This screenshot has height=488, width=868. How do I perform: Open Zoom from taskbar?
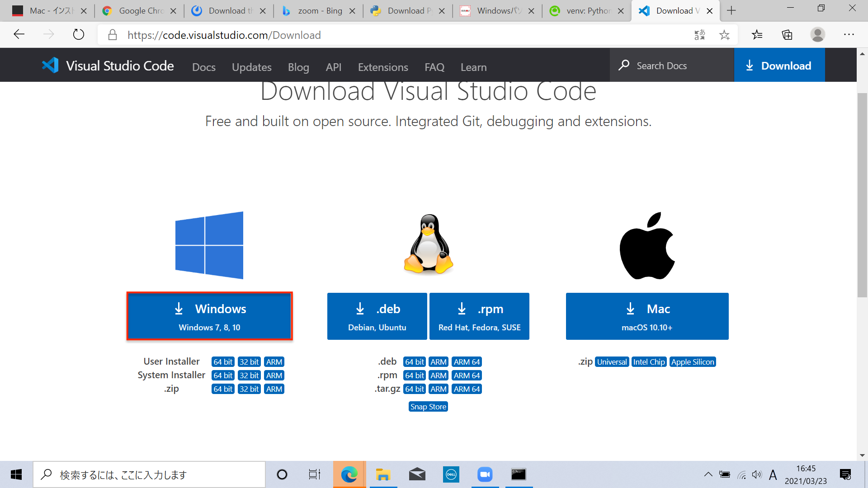[485, 474]
